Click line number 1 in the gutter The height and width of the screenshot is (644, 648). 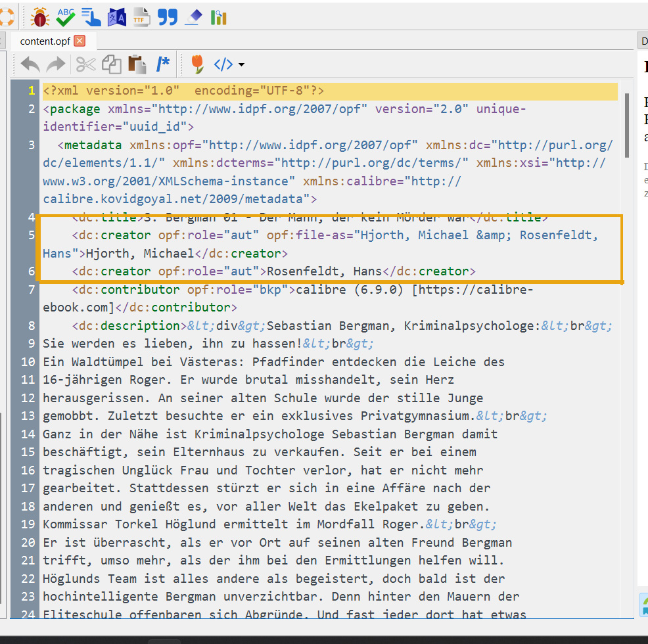click(32, 91)
